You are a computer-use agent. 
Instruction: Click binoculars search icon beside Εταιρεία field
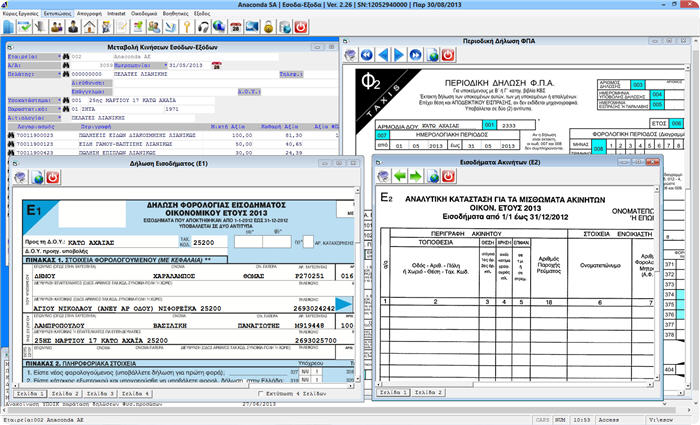coord(66,57)
